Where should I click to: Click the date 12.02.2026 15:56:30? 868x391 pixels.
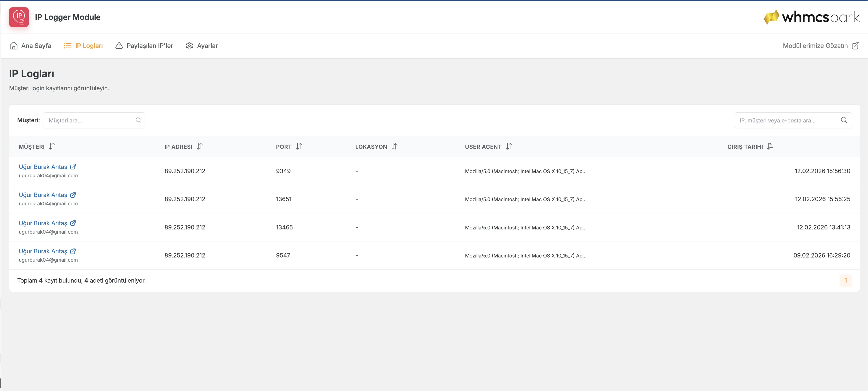click(822, 171)
